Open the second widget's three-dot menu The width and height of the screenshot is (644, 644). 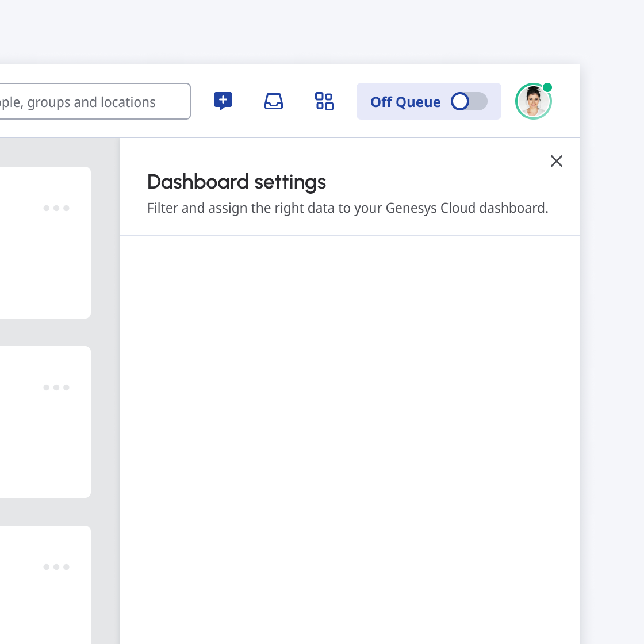click(x=56, y=388)
